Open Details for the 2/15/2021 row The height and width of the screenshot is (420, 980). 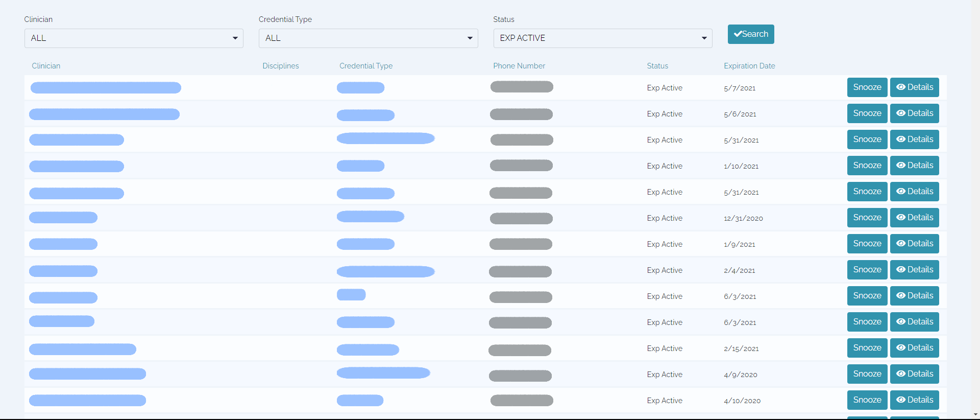(x=915, y=348)
